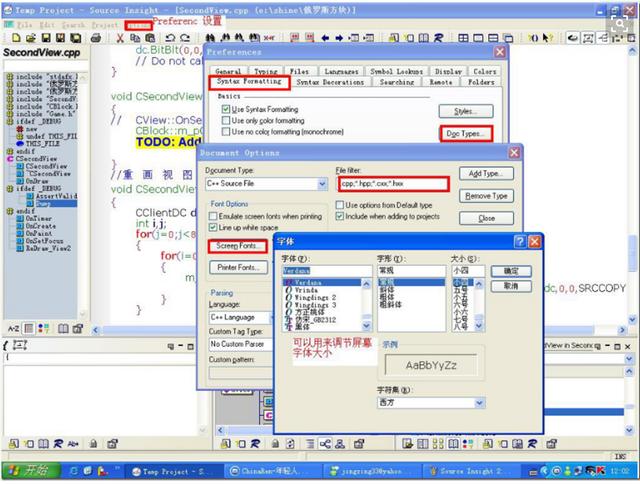Toggle Use Syntax Formatting checkbox
The image size is (640, 484).
click(x=226, y=109)
